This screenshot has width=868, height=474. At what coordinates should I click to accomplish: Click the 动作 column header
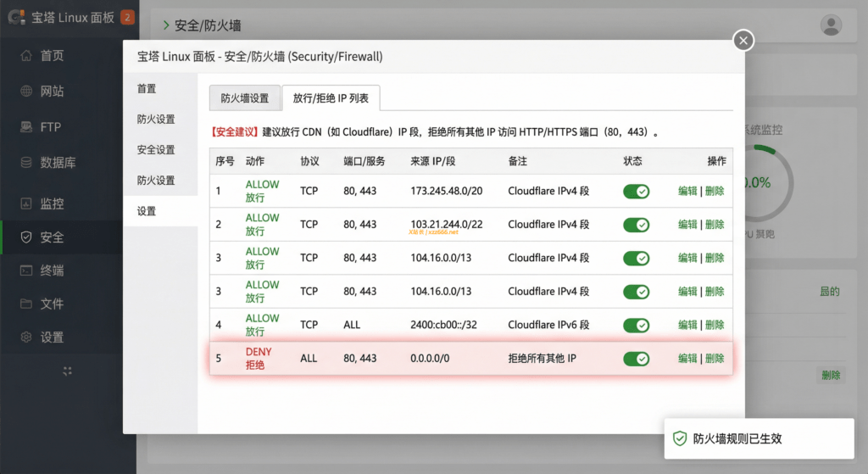click(255, 161)
